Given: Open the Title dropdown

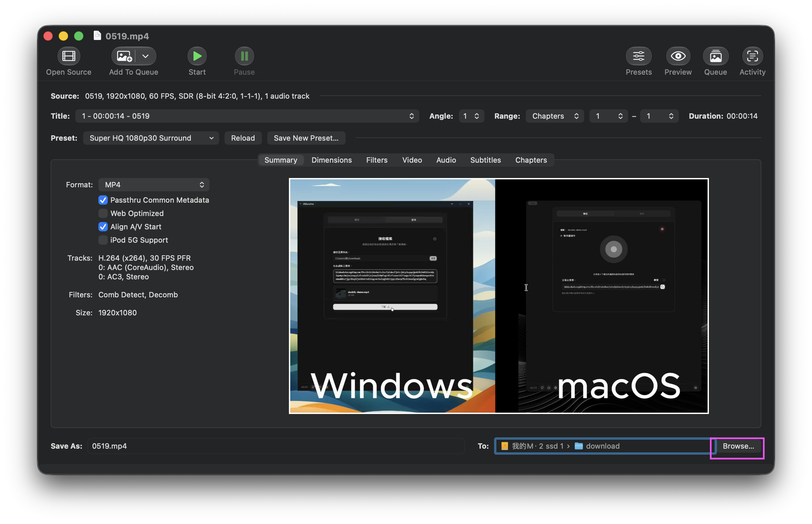Looking at the screenshot, I should (x=247, y=116).
